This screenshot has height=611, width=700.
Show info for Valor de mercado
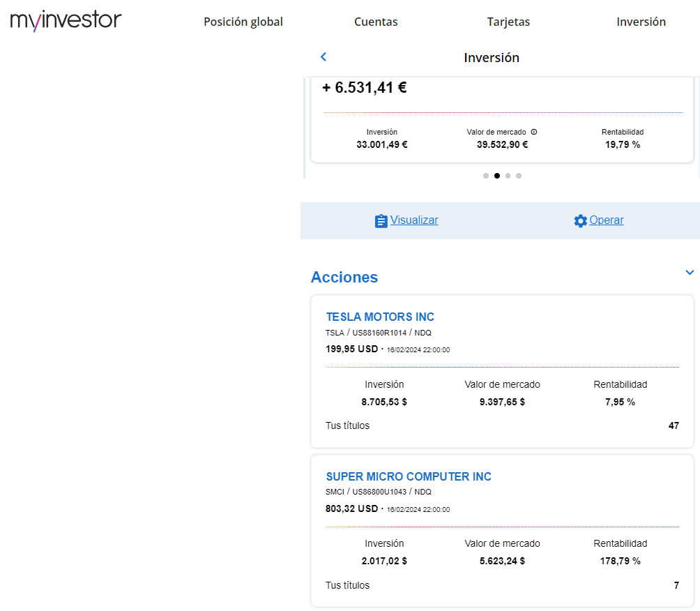pyautogui.click(x=534, y=132)
